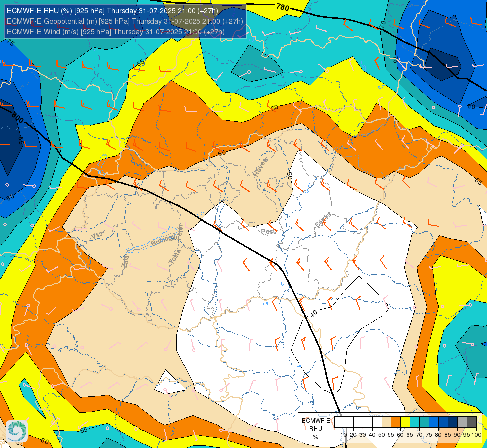This screenshot has width=487, height=448.
Task: Pick the yellow 60-65 legend swatch
Action: point(405,422)
